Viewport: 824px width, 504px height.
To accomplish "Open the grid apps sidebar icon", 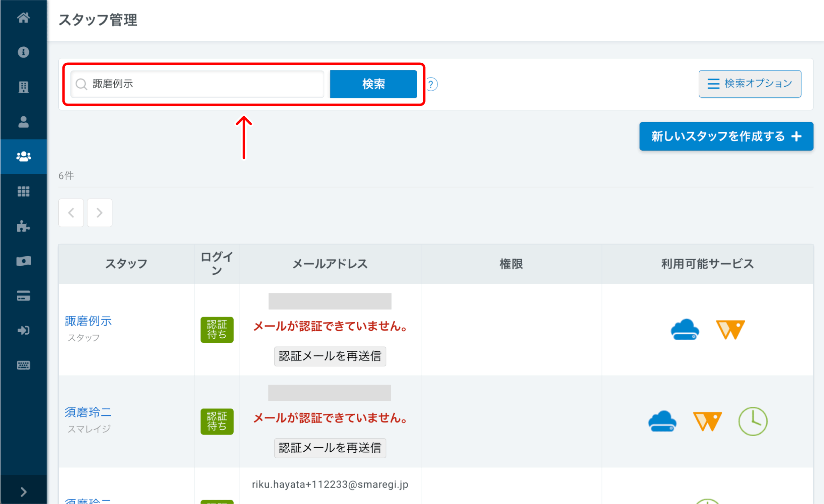I will pos(23,191).
